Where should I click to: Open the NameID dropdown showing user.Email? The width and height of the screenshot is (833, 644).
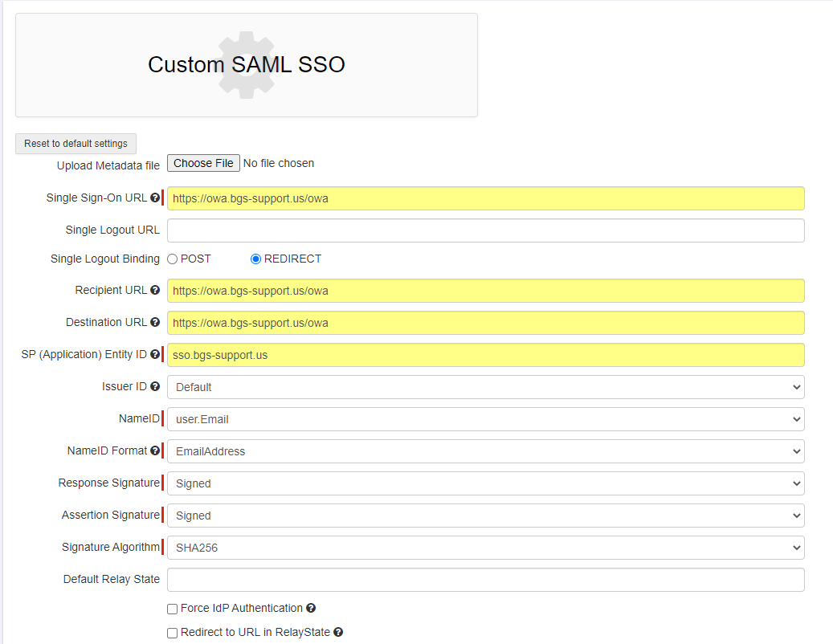tap(485, 419)
